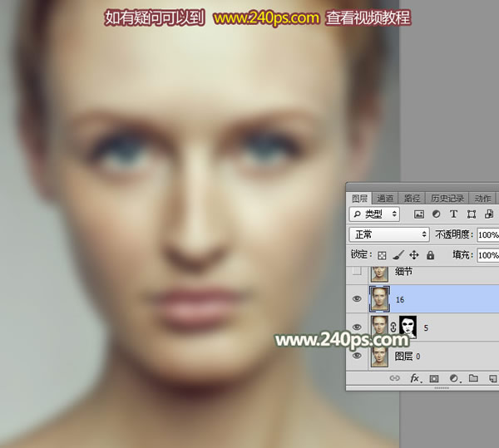Image resolution: width=499 pixels, height=448 pixels.
Task: Click the panel resize grip at bottom
Action: point(442,388)
